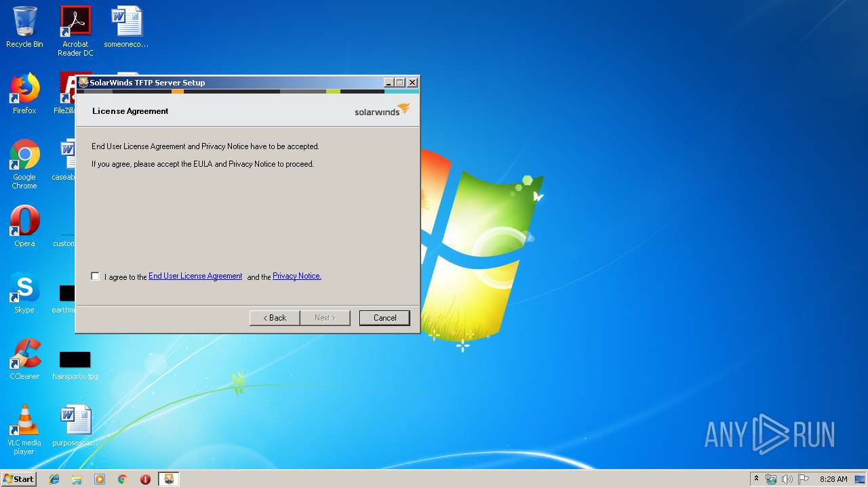Open the Windows Start menu
Viewport: 868px width, 488px height.
click(x=18, y=479)
